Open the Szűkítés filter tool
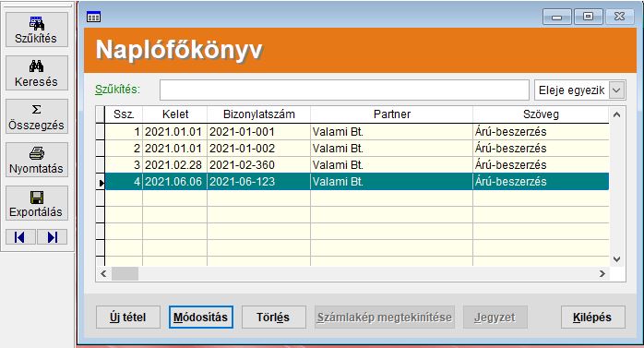Screen dimensions: 644x348 pyautogui.click(x=37, y=30)
